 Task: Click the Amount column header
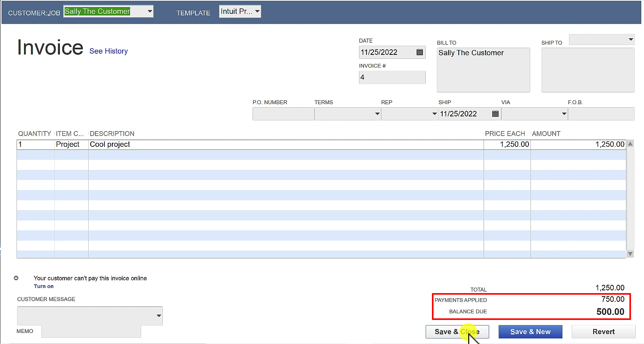546,134
